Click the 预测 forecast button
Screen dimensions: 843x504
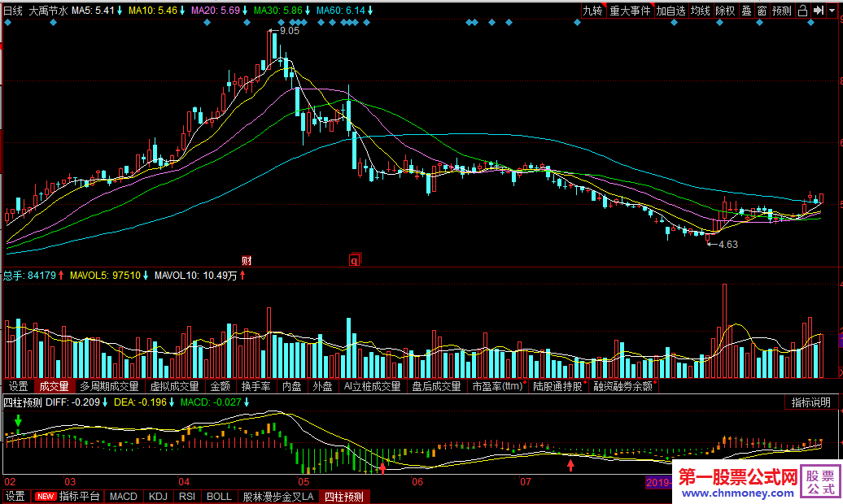coord(782,11)
